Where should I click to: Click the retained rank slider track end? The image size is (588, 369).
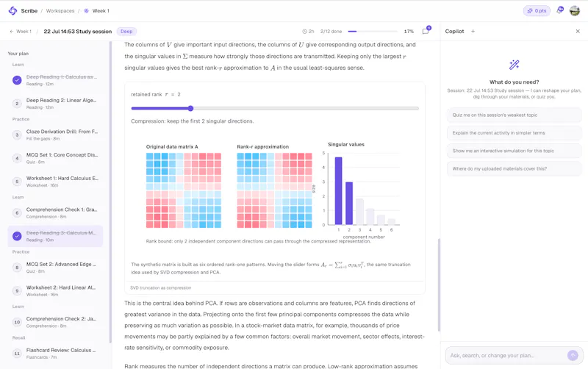click(x=417, y=108)
